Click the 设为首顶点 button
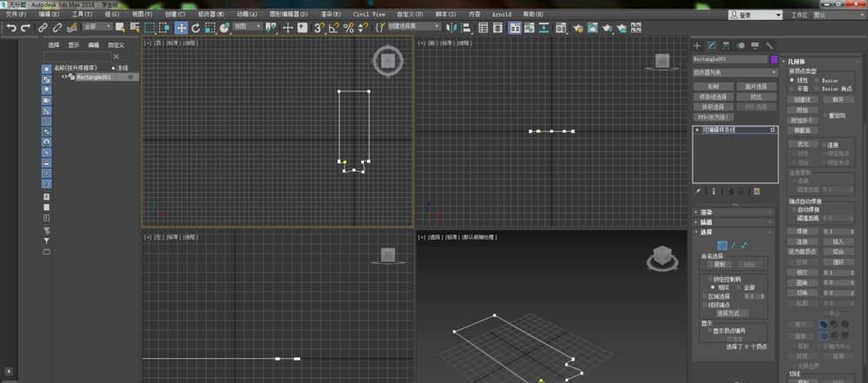Image resolution: width=868 pixels, height=383 pixels. (x=802, y=252)
